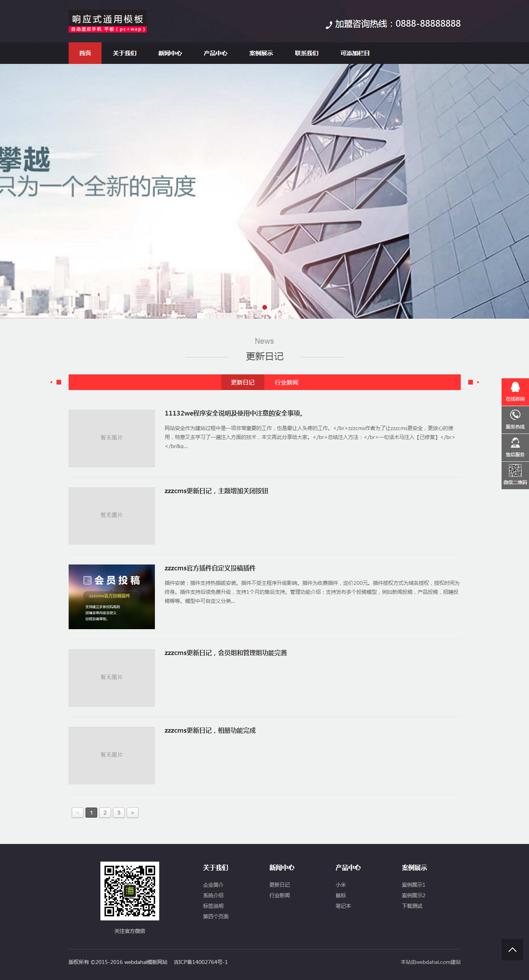Open article 11132we程序安全说明及使用中注意的安全事项
The image size is (529, 980).
point(235,413)
